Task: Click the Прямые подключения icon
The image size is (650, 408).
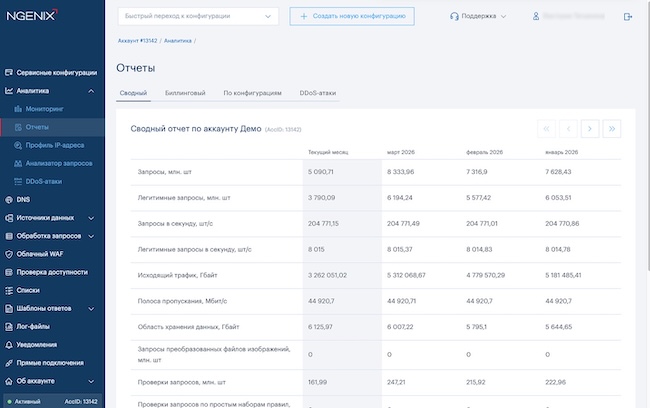Action: pos(9,362)
